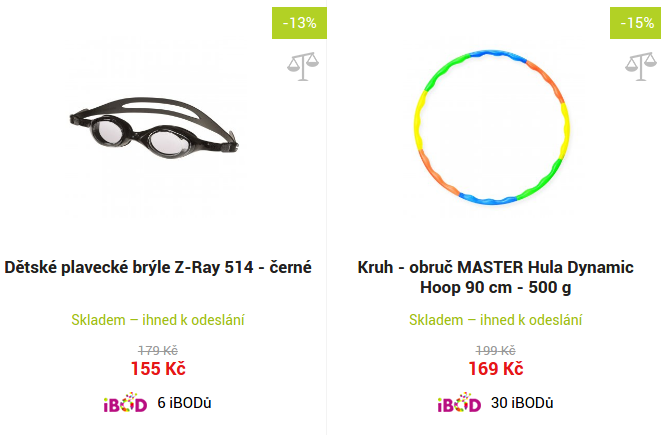The width and height of the screenshot is (661, 435).
Task: Select the red 155 Kč price
Action: tap(158, 369)
